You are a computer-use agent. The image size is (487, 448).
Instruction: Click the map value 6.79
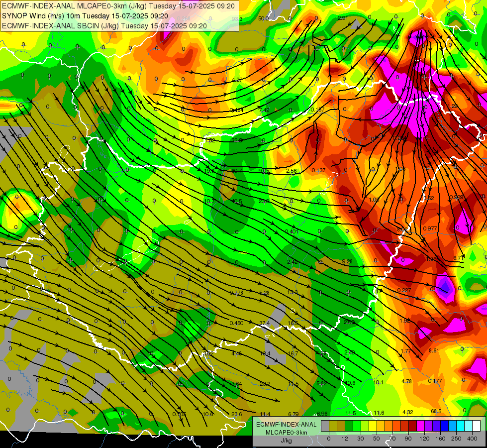[293, 414]
